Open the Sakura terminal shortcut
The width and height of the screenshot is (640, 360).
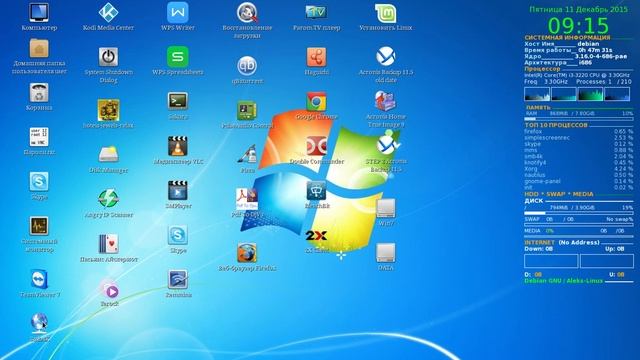178,101
